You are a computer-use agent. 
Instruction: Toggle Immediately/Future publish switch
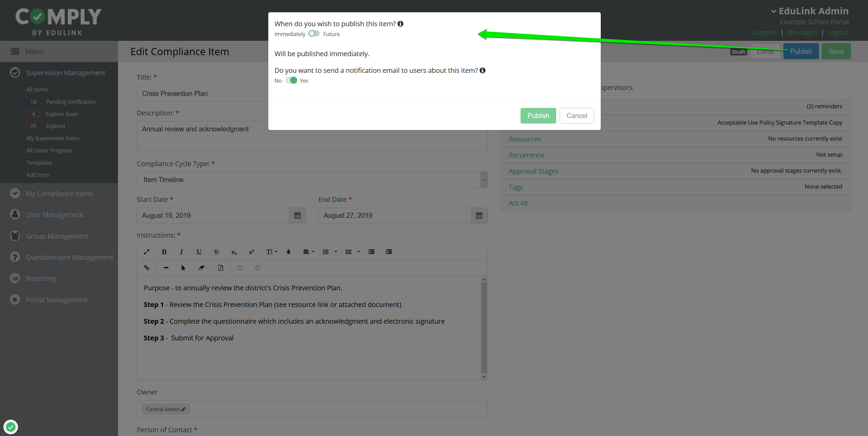[314, 34]
